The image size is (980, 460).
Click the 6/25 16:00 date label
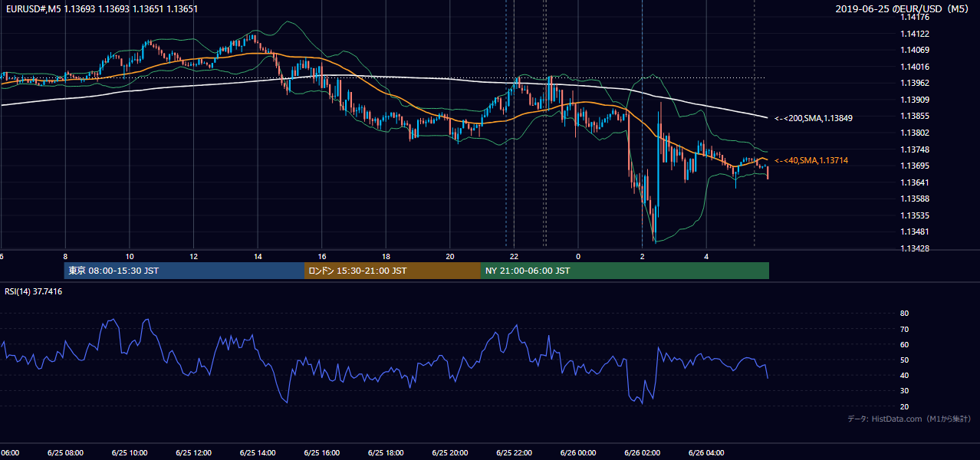[322, 452]
